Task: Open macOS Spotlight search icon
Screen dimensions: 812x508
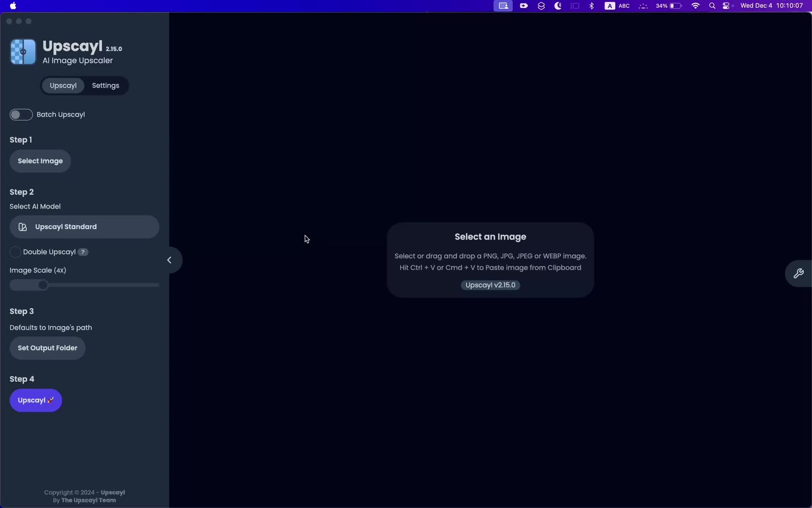Action: [x=712, y=6]
